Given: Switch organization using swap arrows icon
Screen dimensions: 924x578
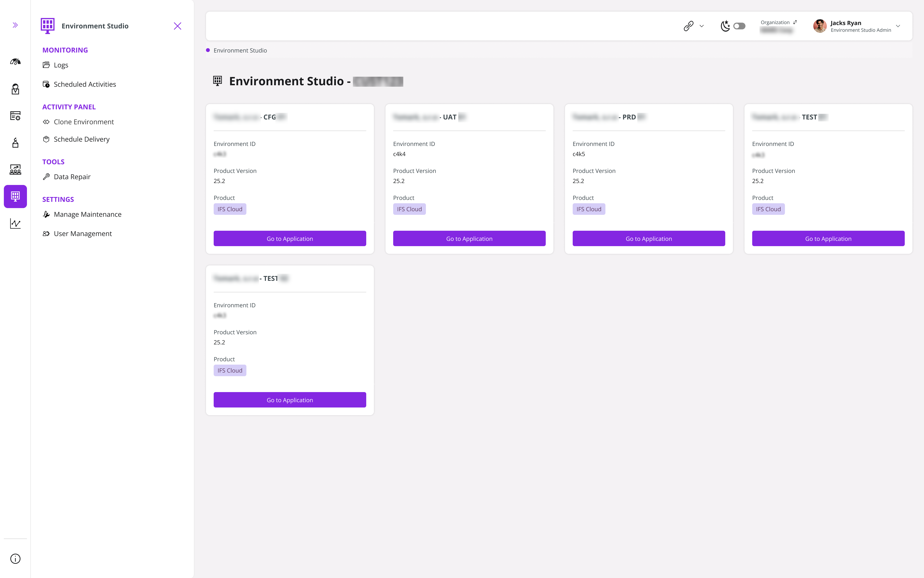Looking at the screenshot, I should click(795, 22).
